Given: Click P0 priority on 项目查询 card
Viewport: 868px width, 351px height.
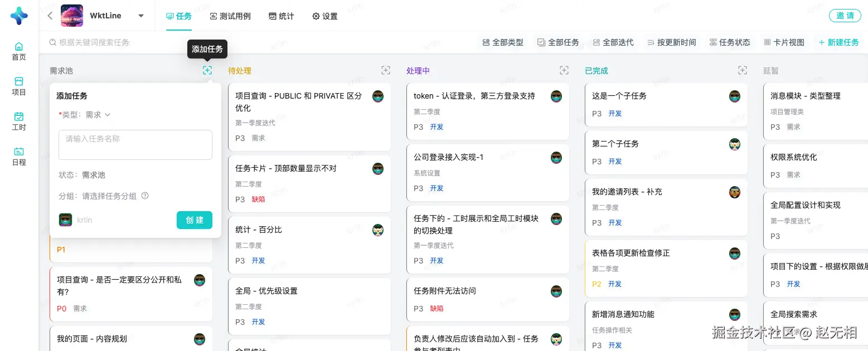Looking at the screenshot, I should coord(61,309).
